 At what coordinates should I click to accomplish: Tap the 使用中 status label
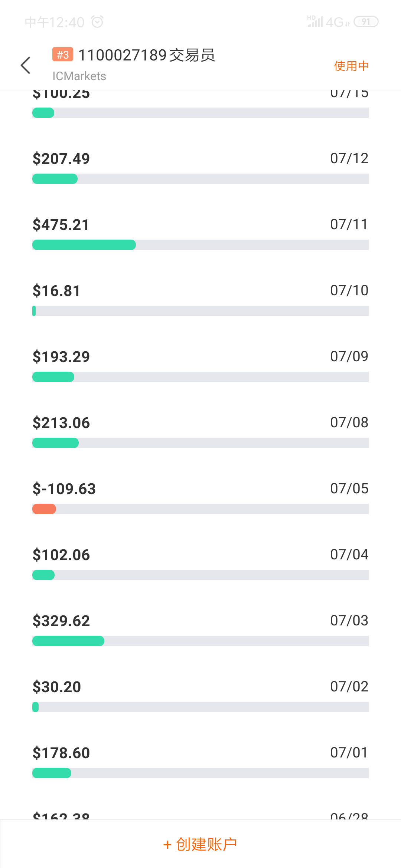[351, 66]
